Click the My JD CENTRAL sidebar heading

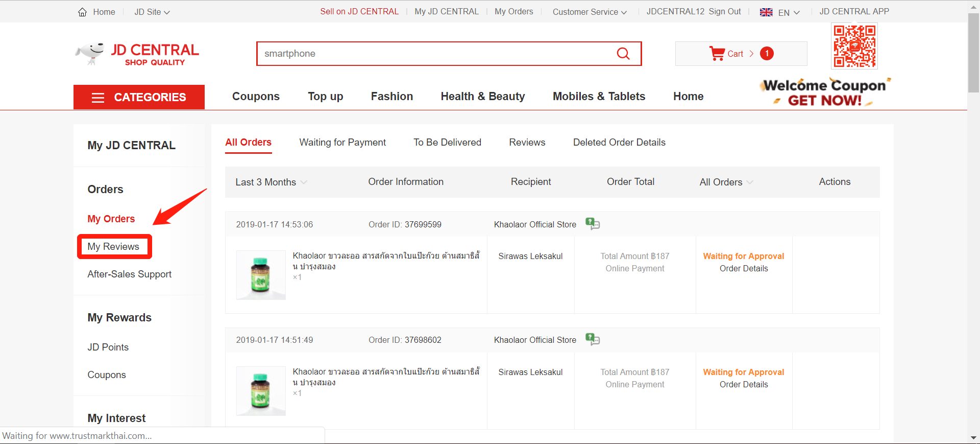coord(131,146)
